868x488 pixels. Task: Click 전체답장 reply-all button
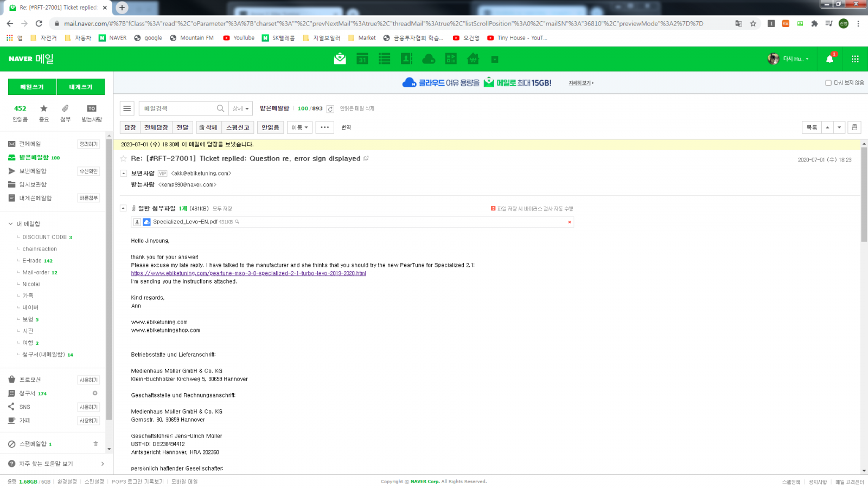(x=156, y=127)
